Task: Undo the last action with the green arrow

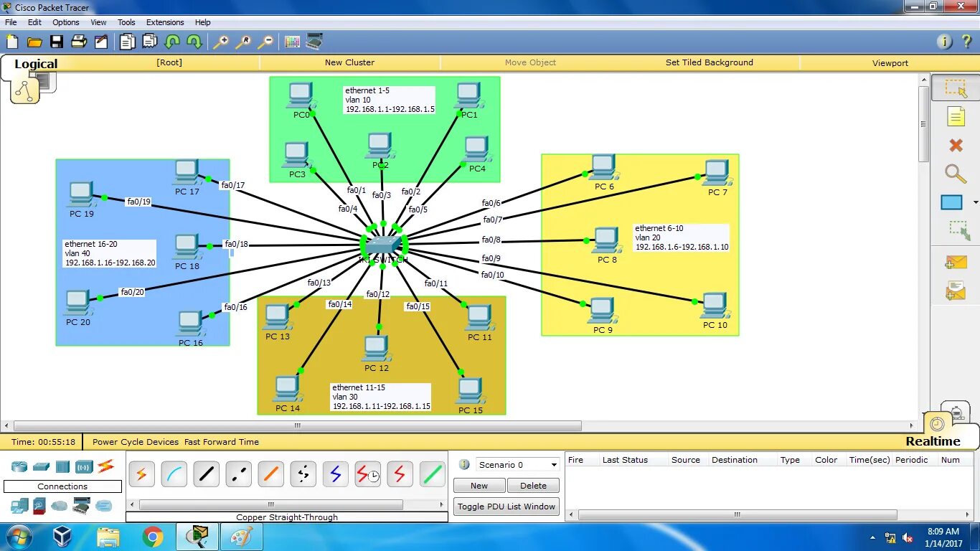Action: [172, 42]
